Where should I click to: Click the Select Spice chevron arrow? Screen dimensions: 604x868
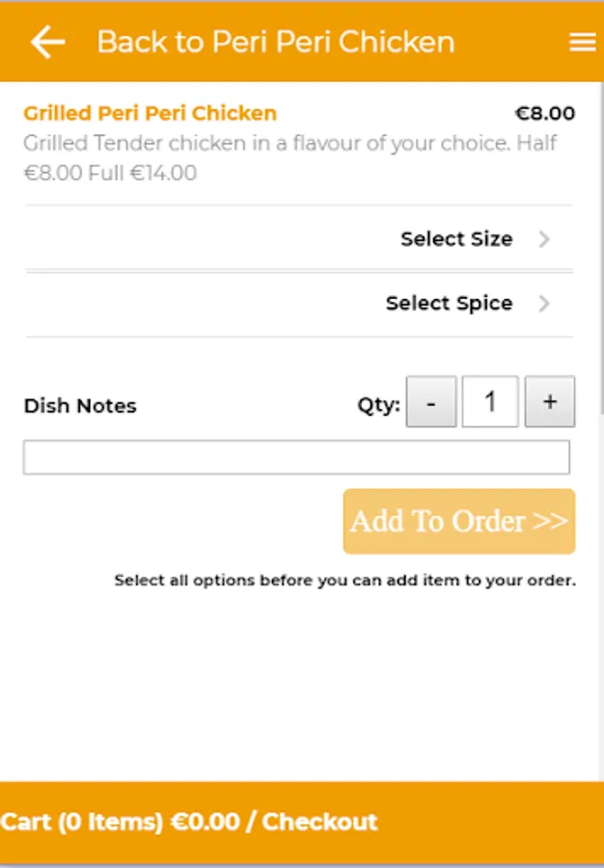(x=544, y=304)
